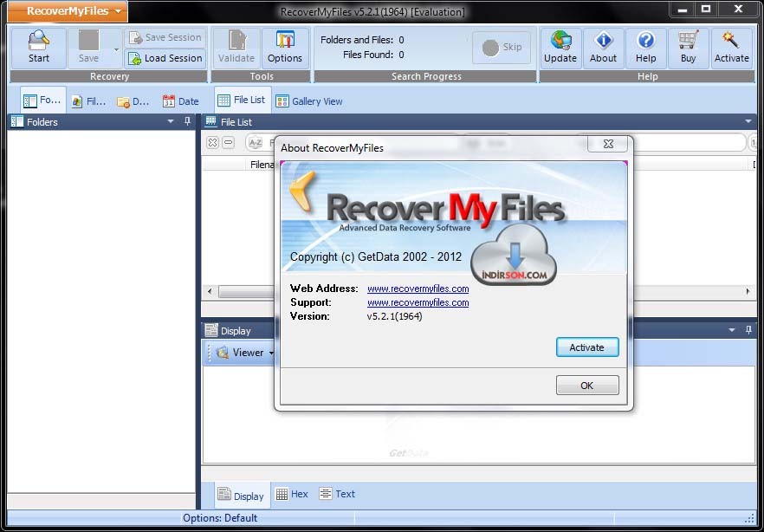Open the Save dropdown arrow
764x532 pixels.
coord(116,49)
